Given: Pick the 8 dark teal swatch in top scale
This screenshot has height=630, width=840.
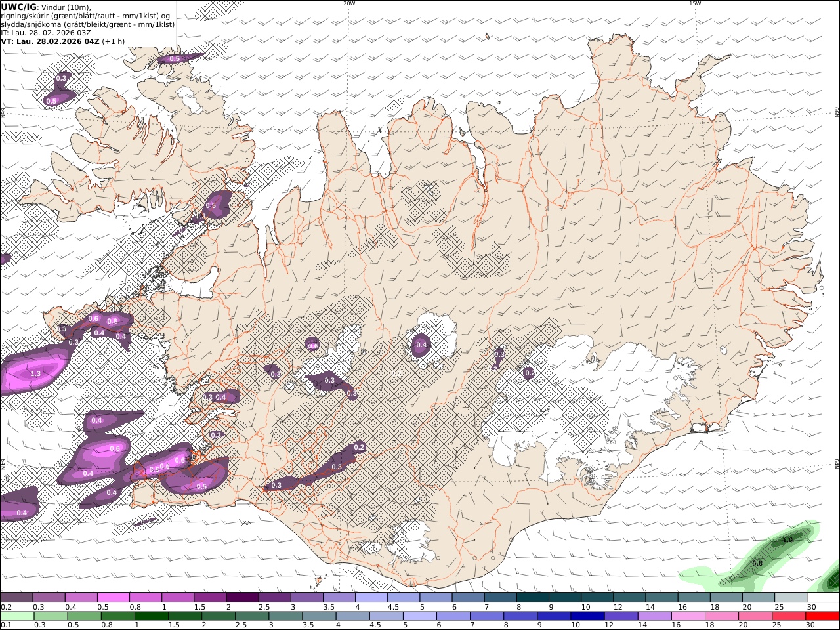Looking at the screenshot, I should (532, 597).
